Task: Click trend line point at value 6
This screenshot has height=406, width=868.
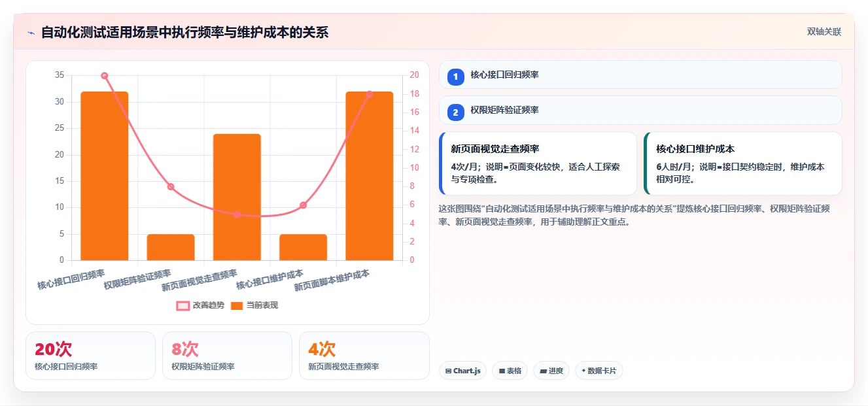Action: [x=303, y=205]
